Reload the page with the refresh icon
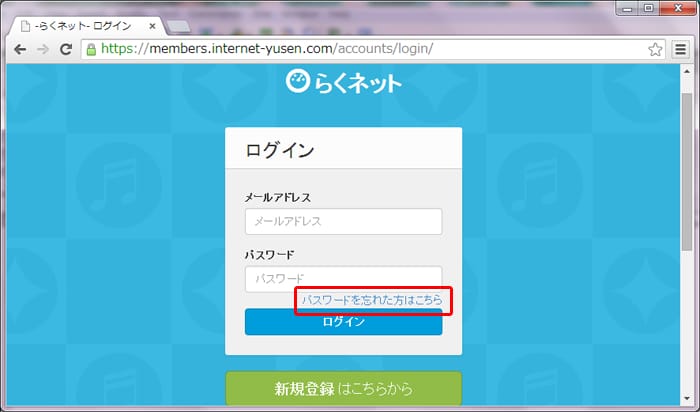This screenshot has width=700, height=412. (x=66, y=49)
